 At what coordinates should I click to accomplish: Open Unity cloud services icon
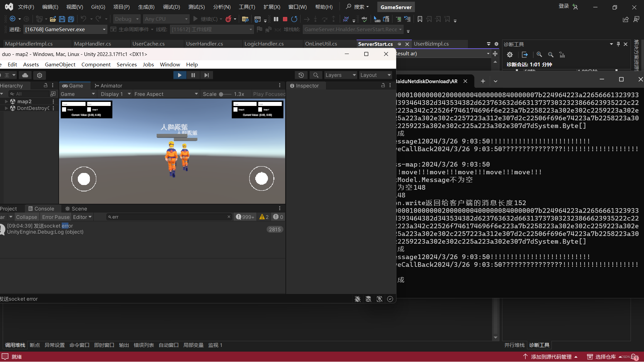25,75
